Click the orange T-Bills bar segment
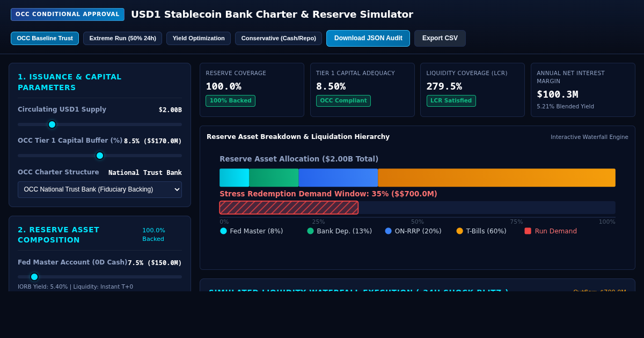Screen dimensions: 644x338 496,178
